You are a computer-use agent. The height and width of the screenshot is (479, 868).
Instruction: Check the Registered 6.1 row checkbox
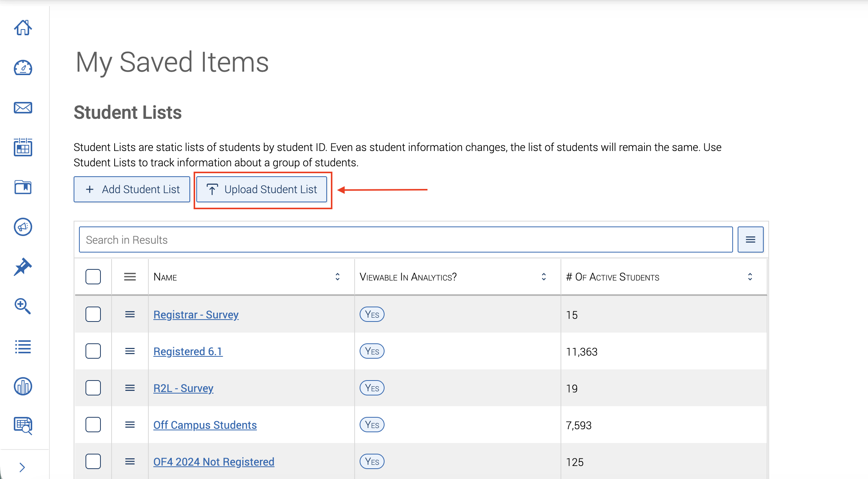(93, 351)
